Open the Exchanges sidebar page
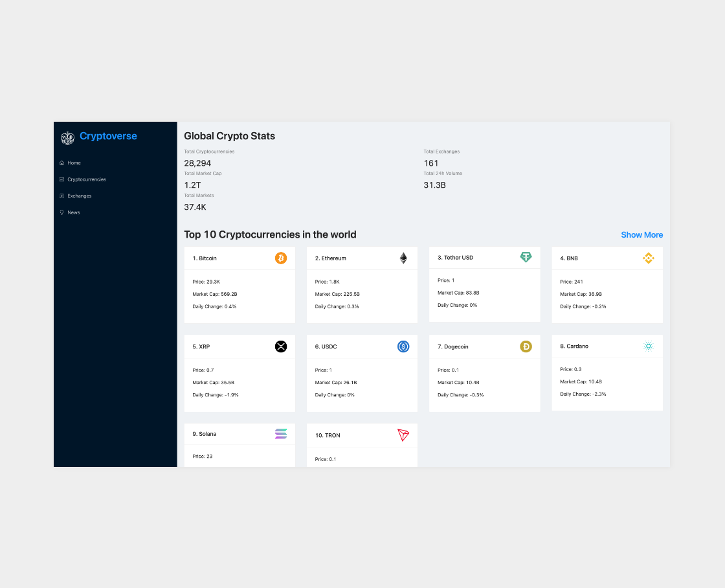Image resolution: width=725 pixels, height=588 pixels. click(x=79, y=196)
